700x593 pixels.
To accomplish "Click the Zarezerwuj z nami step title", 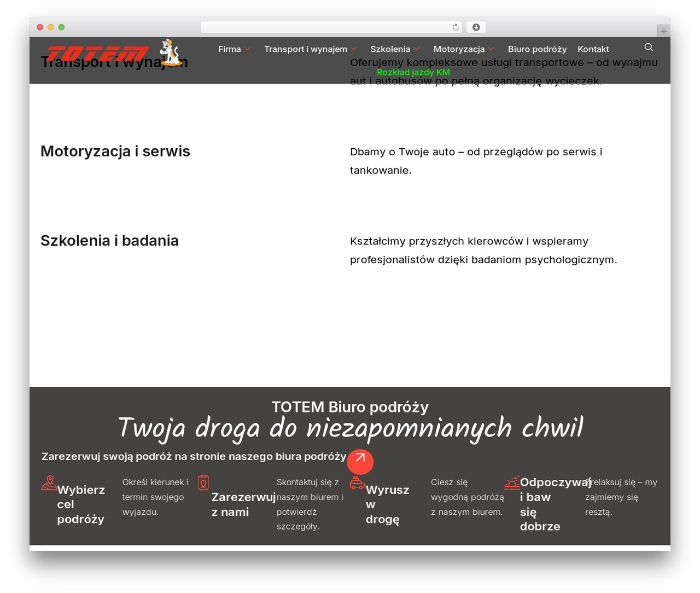I will tap(243, 504).
